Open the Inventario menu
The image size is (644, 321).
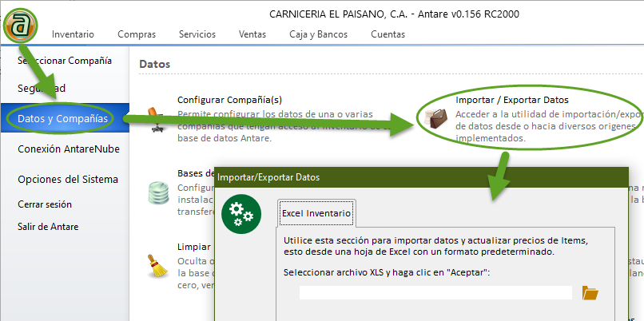click(x=73, y=34)
